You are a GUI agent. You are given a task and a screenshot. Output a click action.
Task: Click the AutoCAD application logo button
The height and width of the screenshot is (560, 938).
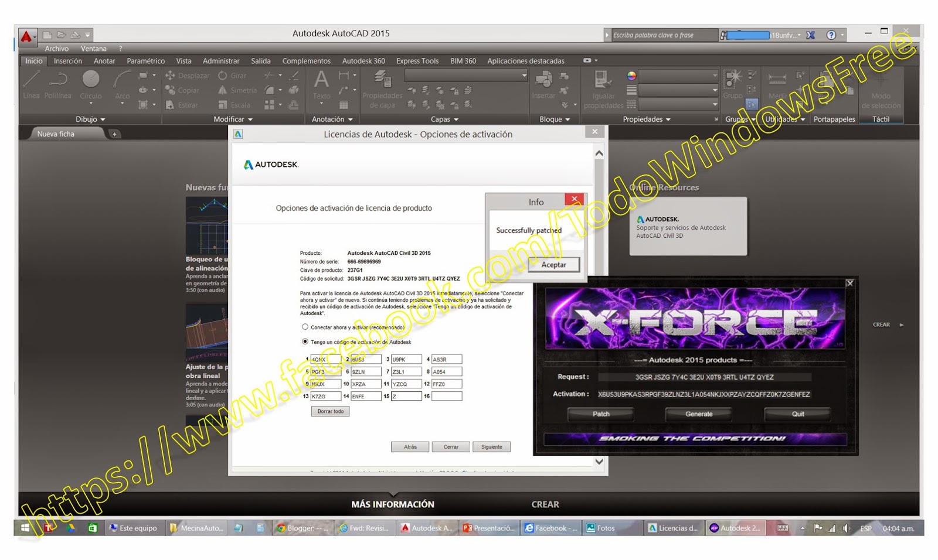(26, 36)
